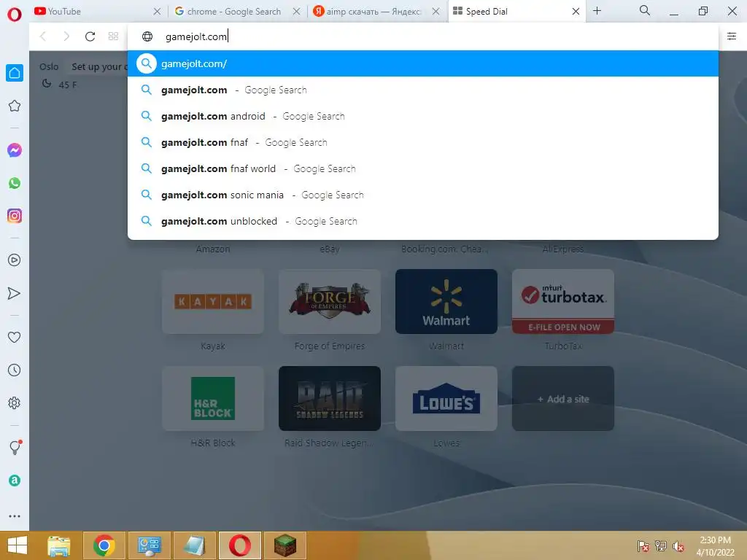Close the YouTube tab

coord(158,11)
